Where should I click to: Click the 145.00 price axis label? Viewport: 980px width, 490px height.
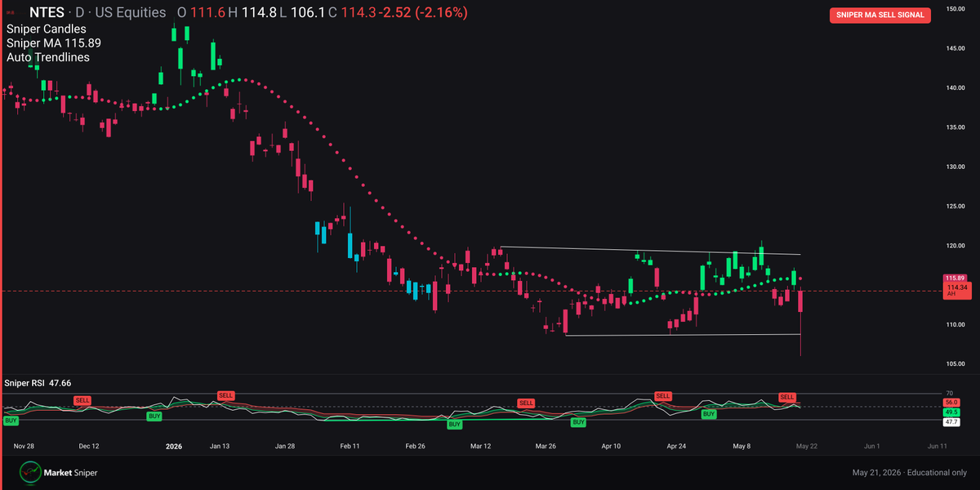coord(957,48)
